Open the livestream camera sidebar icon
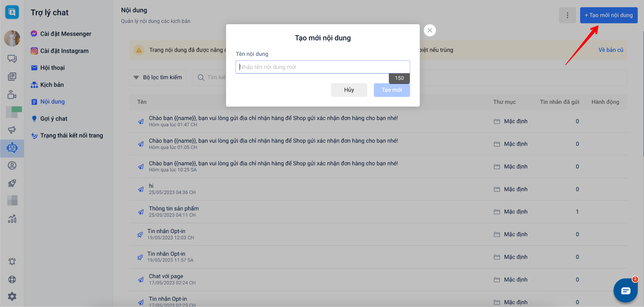The height and width of the screenshot is (307, 644). (x=12, y=94)
